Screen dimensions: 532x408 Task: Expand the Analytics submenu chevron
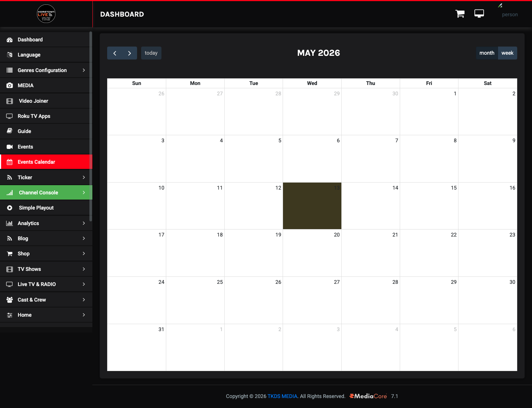[84, 223]
